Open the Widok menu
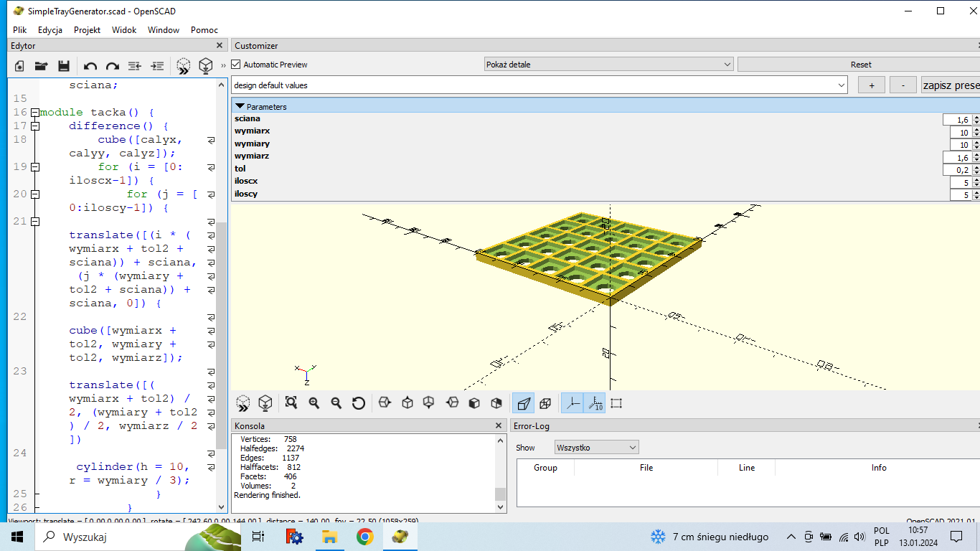The width and height of the screenshot is (980, 551). 123,30
